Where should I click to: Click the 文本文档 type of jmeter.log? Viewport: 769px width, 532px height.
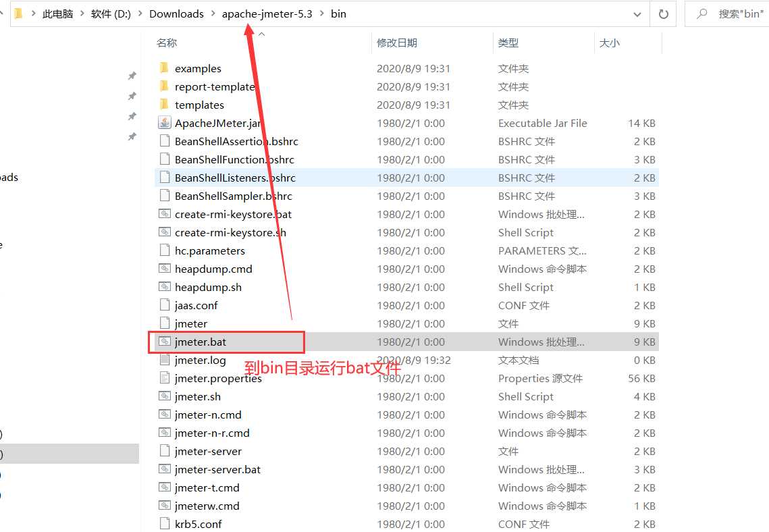tap(519, 360)
